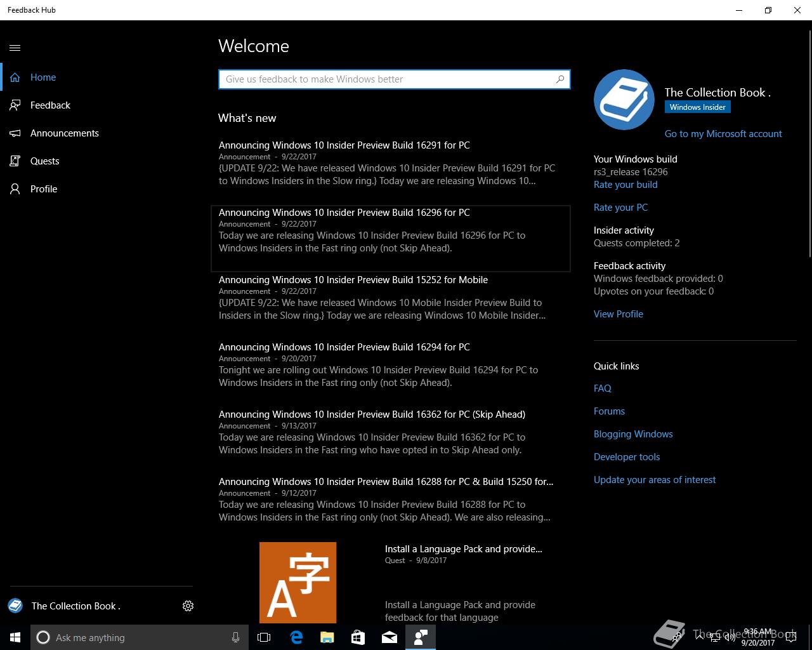Screen dimensions: 812x650
Task: Open Task View on taskbar
Action: [264, 637]
